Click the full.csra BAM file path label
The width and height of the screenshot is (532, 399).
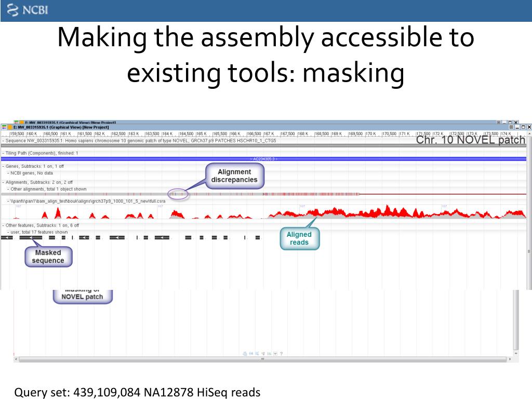point(88,201)
